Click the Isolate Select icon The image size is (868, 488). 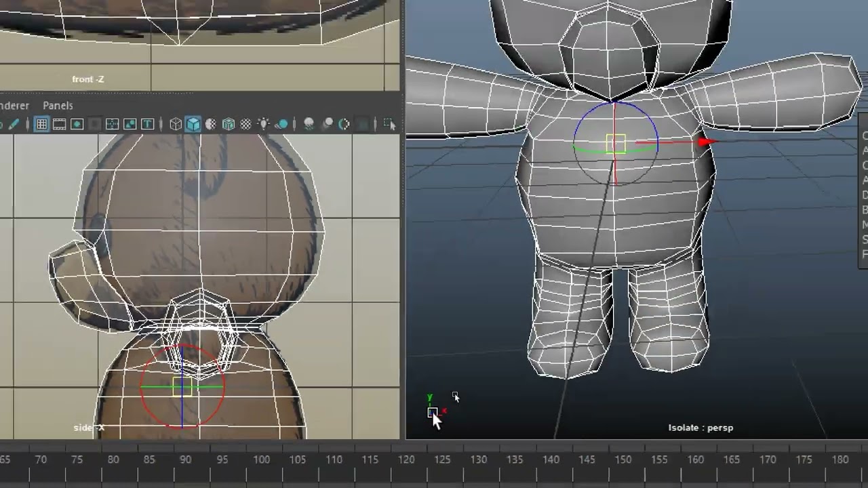(x=389, y=124)
